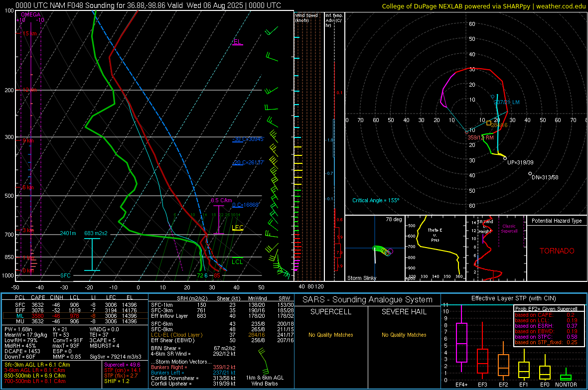Click the SHIP = 1.2 value
The height and width of the screenshot is (390, 588).
click(117, 381)
